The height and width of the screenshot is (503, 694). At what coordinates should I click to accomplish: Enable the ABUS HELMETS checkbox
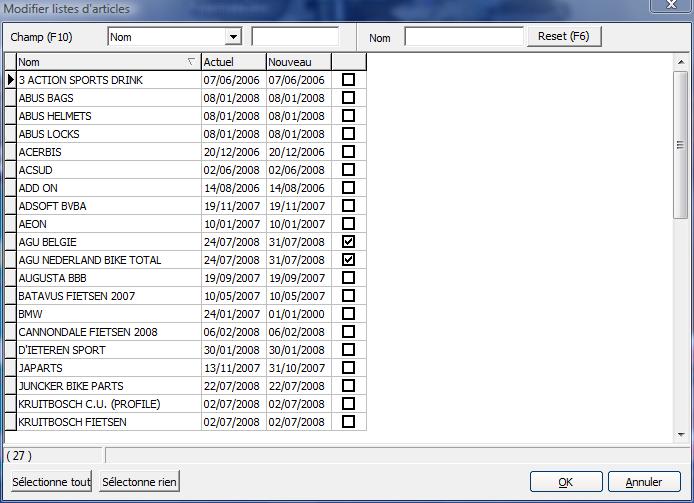click(x=349, y=116)
